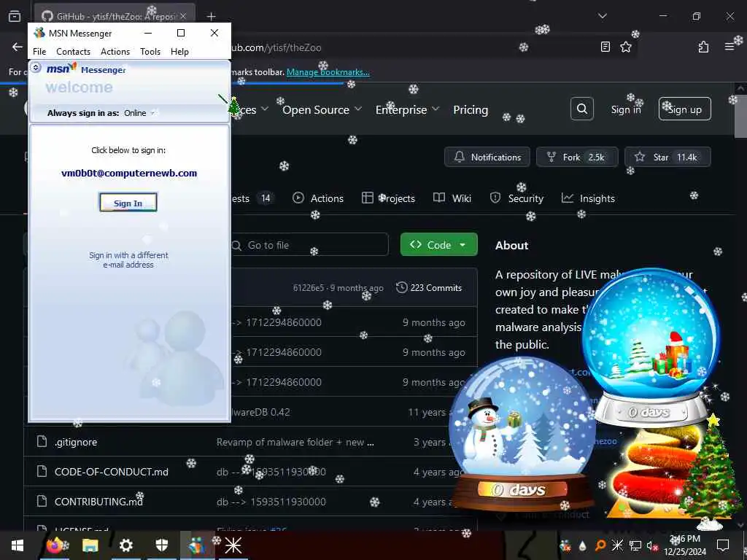Open Firefox from the taskbar
This screenshot has width=747, height=560.
coord(54,545)
